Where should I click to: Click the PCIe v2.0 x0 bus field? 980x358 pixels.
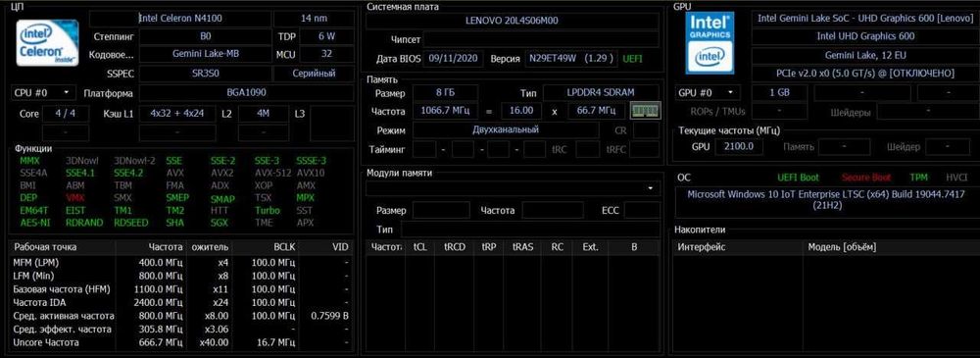tap(865, 73)
